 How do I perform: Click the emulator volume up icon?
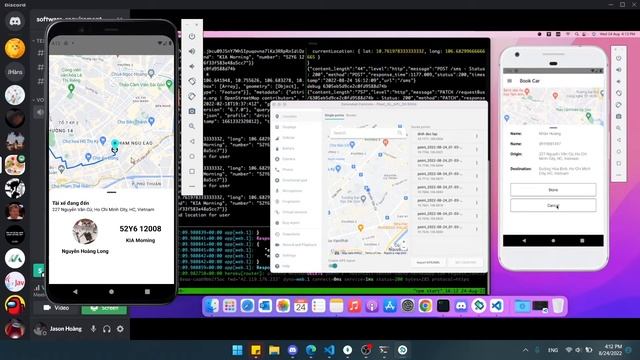(192, 51)
